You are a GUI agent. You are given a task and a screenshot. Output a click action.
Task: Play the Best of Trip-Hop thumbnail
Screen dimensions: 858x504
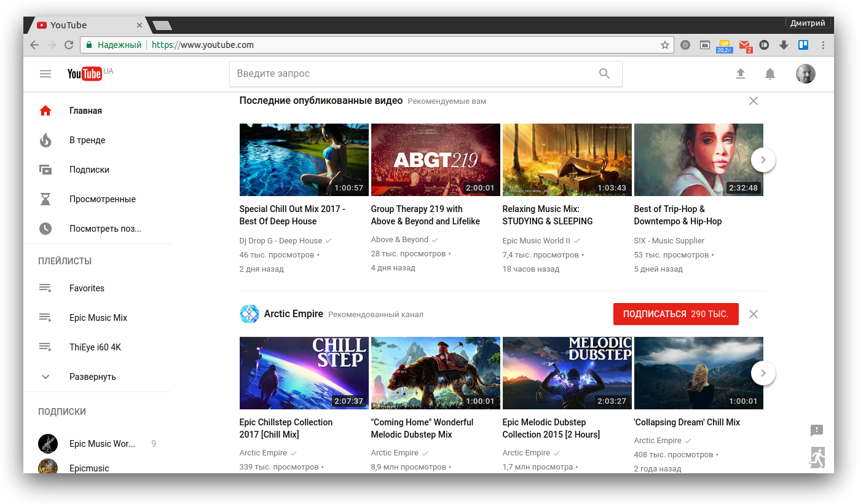(699, 160)
